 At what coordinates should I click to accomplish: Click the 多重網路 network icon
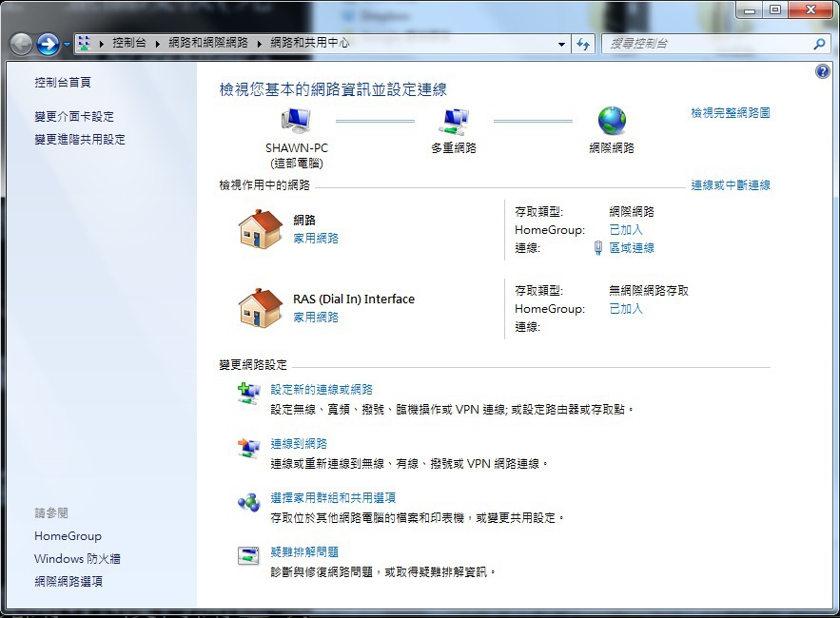(x=454, y=121)
